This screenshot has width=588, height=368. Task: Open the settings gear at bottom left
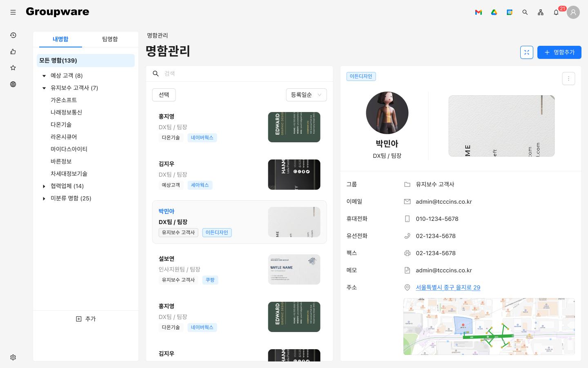click(13, 357)
